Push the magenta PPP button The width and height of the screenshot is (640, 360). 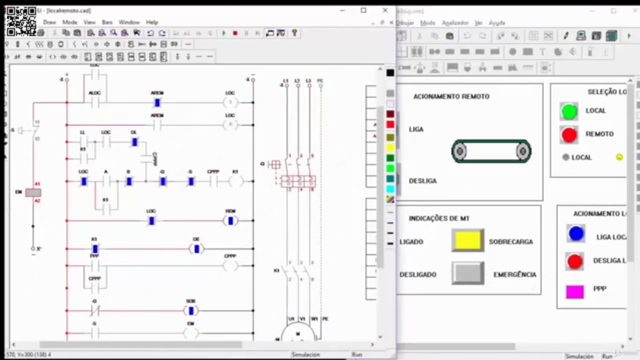point(575,291)
